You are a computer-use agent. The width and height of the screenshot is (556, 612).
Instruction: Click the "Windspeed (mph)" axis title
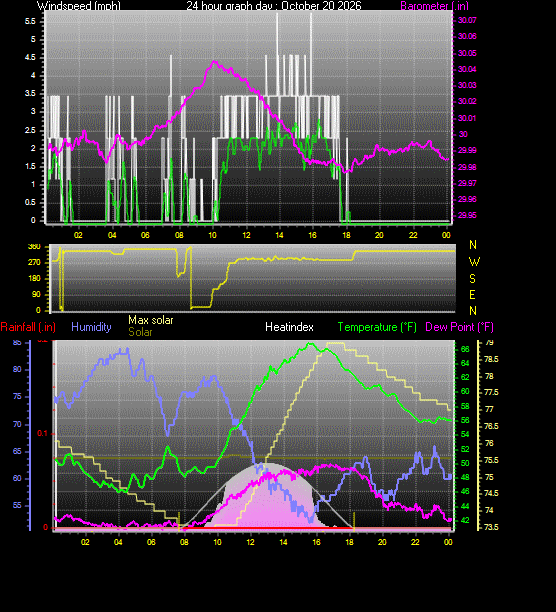pos(79,6)
